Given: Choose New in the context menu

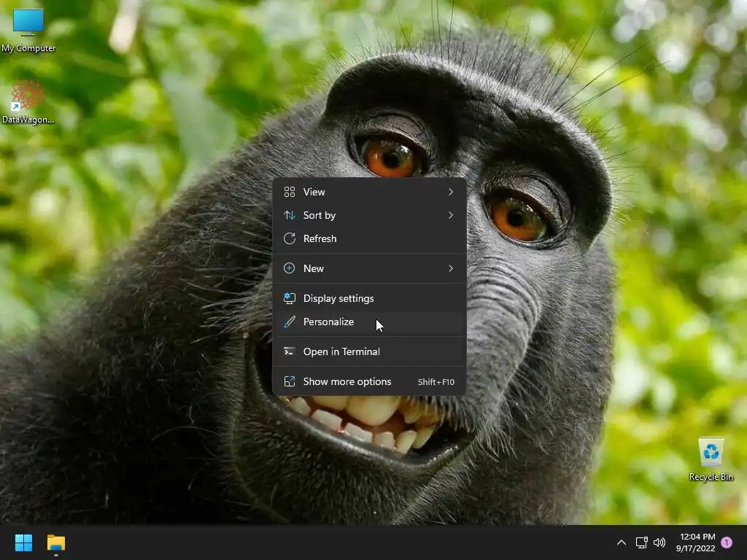Looking at the screenshot, I should tap(369, 268).
